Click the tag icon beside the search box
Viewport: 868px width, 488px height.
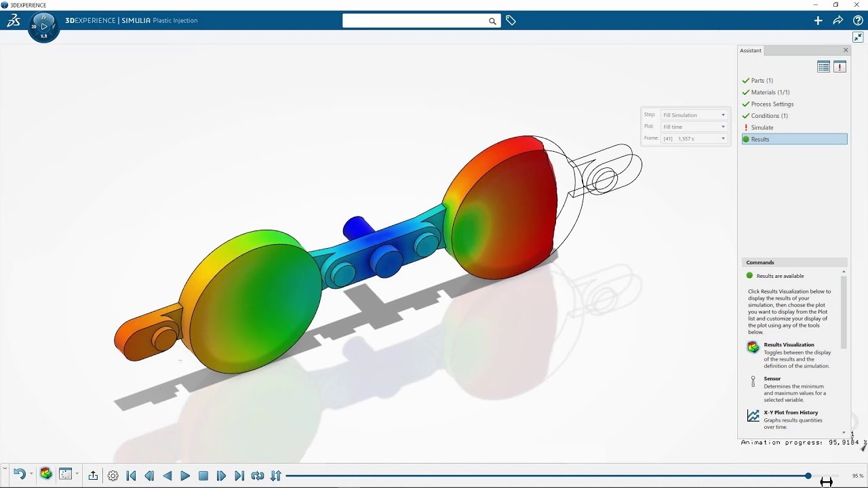511,21
